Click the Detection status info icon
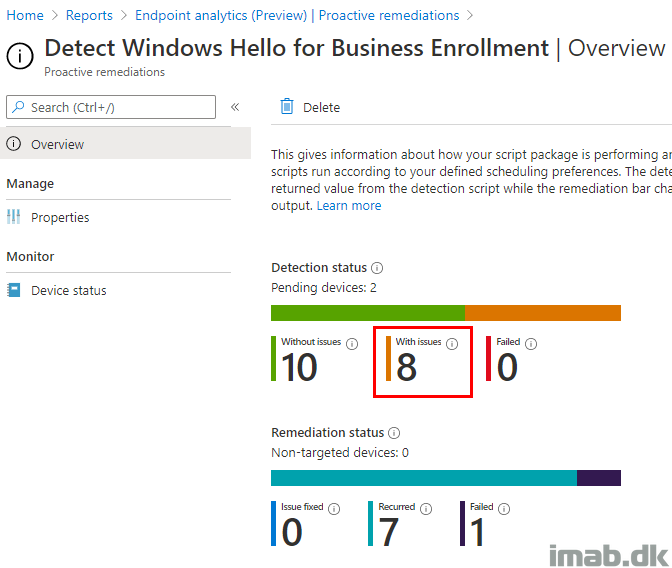 pyautogui.click(x=377, y=268)
